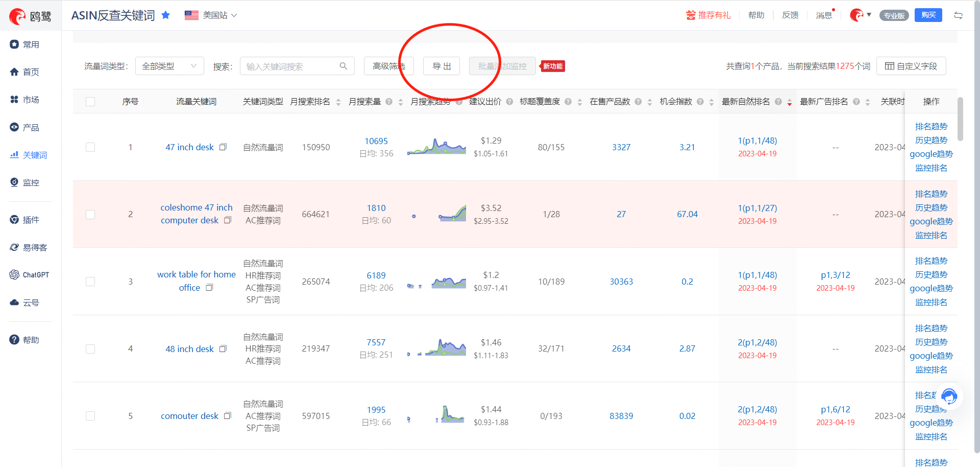Click help icon next to 最新自然排名
The image size is (980, 467).
coord(778,102)
